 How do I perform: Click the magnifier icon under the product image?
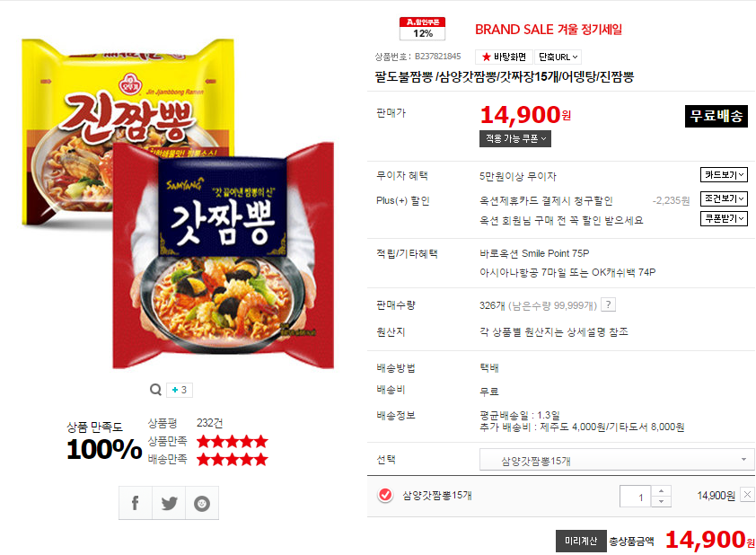155,390
